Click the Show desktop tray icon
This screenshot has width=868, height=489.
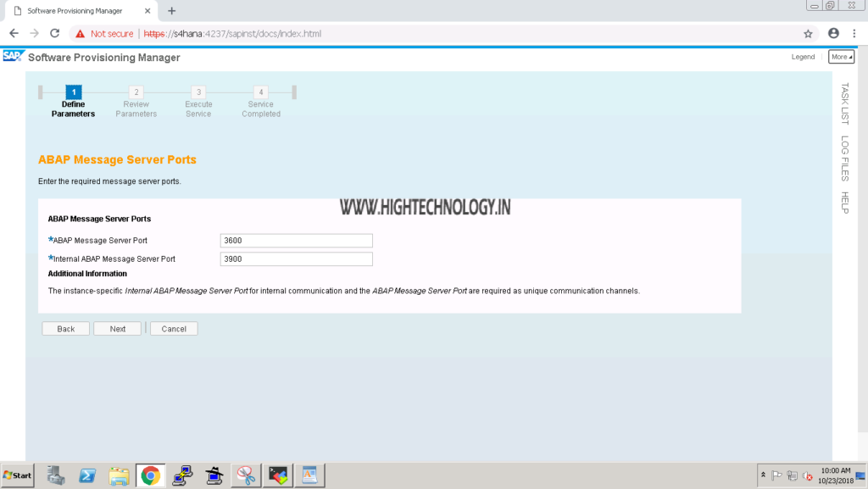(861, 475)
